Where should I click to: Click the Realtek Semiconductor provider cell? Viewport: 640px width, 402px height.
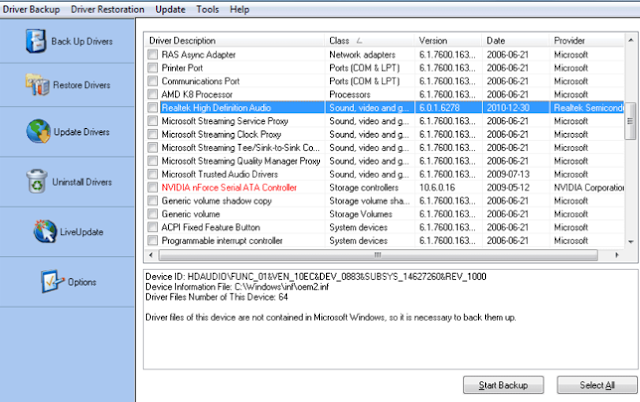click(x=588, y=108)
